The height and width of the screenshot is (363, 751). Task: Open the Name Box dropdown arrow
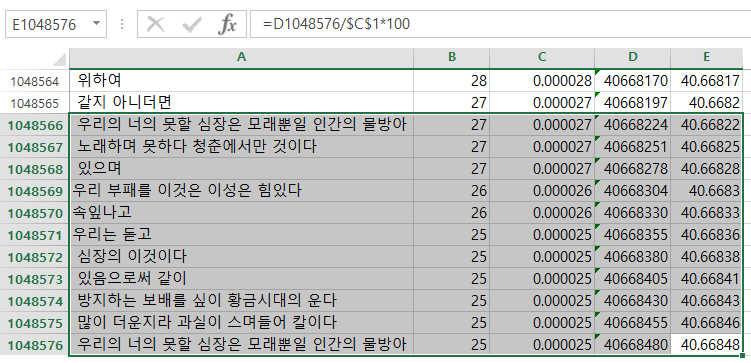pyautogui.click(x=97, y=23)
